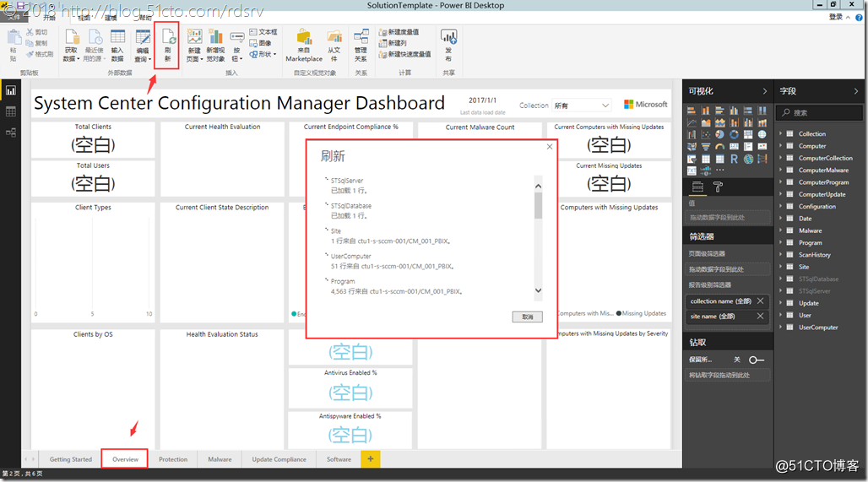Click down arrow of Refresh dialog scrollbar
This screenshot has width=868, height=482.
pyautogui.click(x=538, y=290)
